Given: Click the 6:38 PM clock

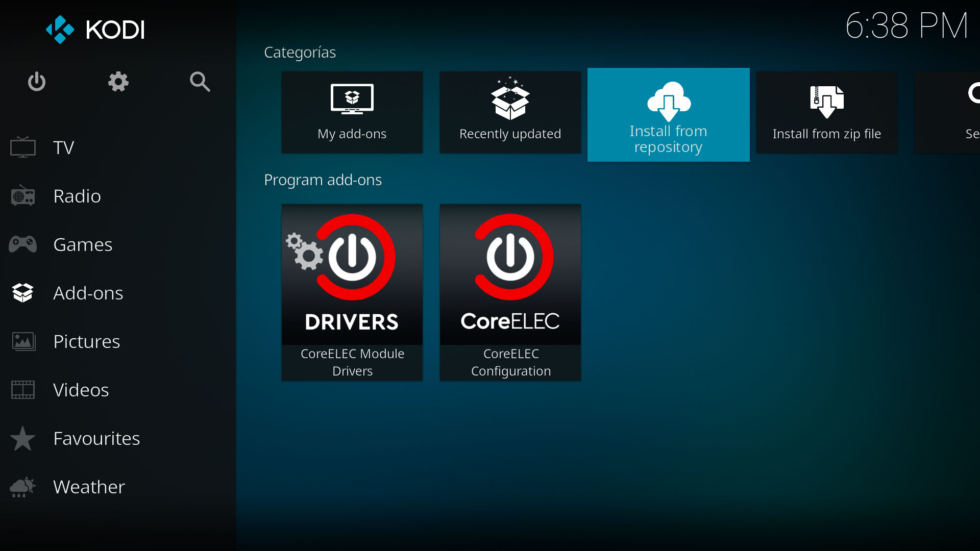Looking at the screenshot, I should (906, 26).
